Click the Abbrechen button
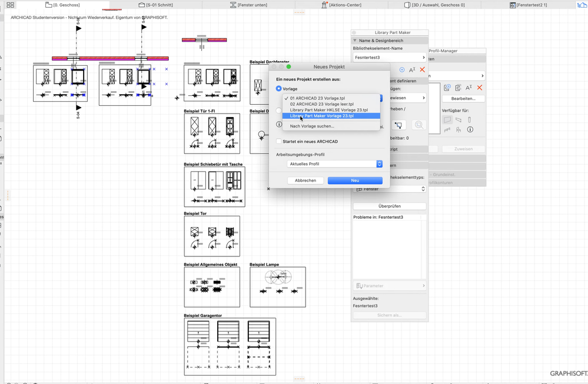 coord(305,180)
